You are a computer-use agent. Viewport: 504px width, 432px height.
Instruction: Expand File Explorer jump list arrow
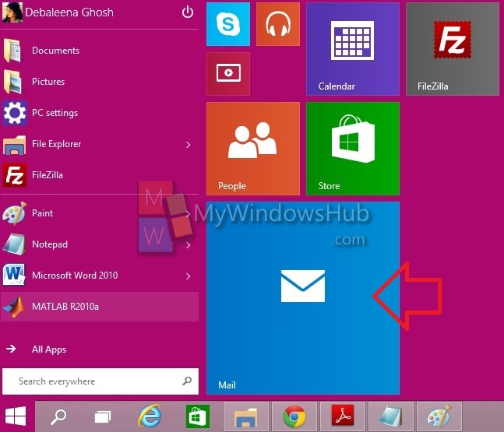tap(189, 145)
